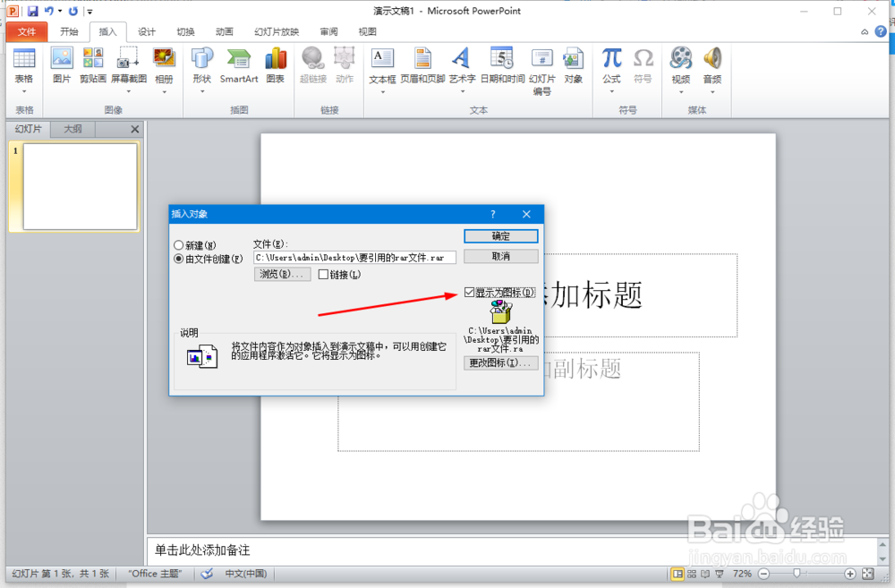
Task: Select the 由文件创建 radio button
Action: click(x=179, y=260)
